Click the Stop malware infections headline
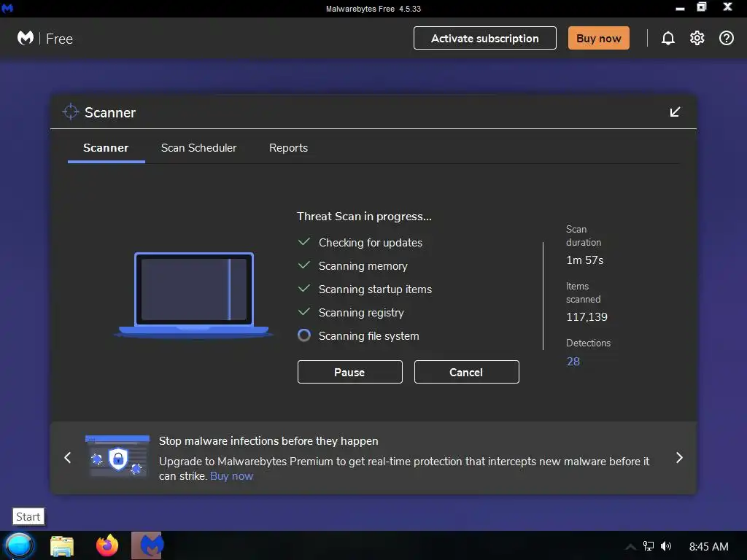Screen dimensions: 747x560 (268, 441)
